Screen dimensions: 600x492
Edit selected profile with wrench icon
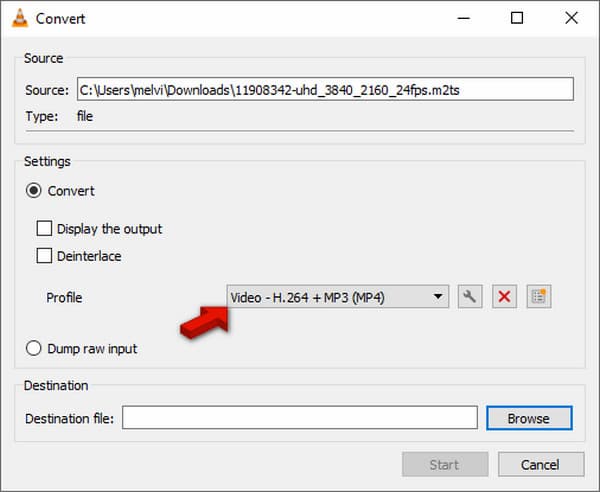tap(470, 297)
